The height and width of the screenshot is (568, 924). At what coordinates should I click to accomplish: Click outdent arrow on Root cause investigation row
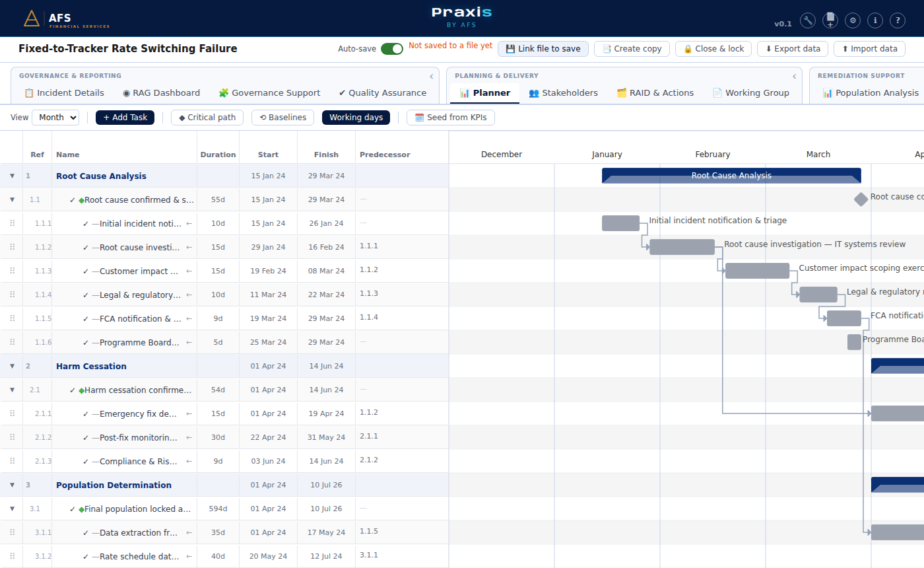point(189,247)
